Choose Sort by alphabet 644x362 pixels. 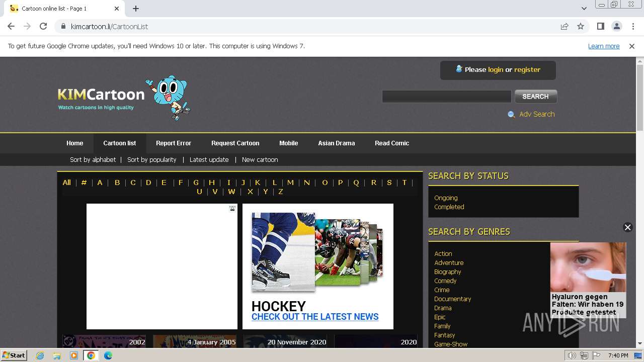(x=93, y=159)
